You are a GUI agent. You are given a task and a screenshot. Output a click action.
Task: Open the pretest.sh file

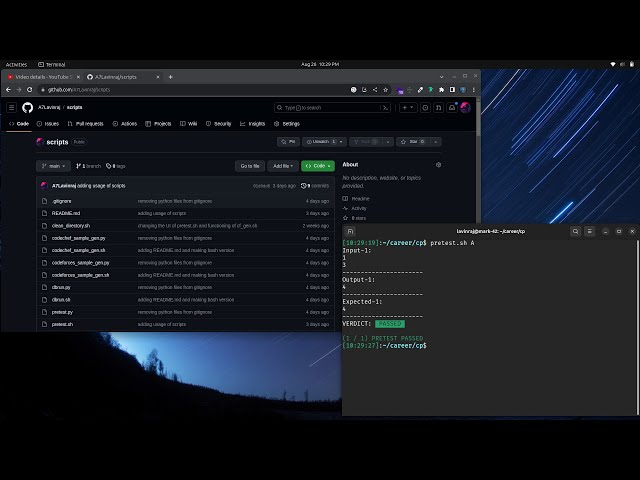point(62,324)
